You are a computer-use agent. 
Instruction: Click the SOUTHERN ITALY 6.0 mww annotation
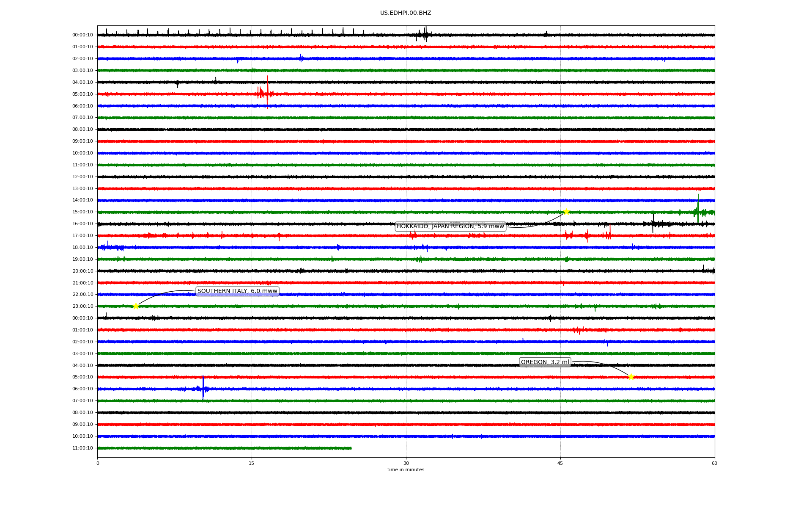237,291
